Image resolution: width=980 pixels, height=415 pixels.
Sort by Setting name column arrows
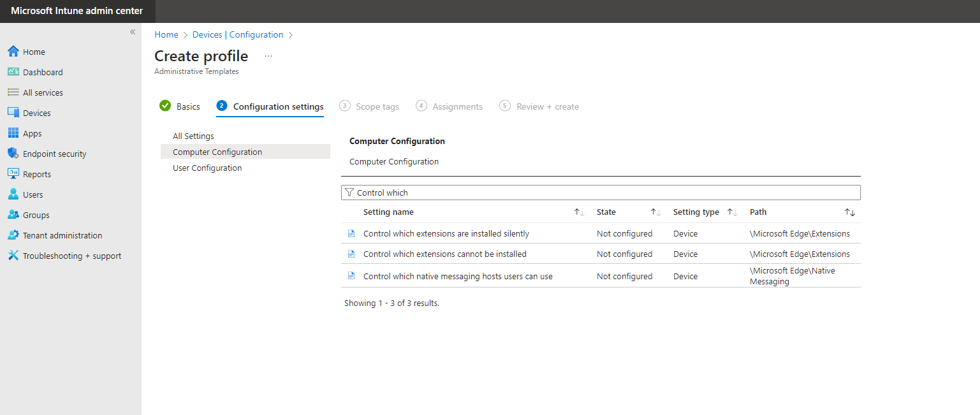pyautogui.click(x=579, y=212)
